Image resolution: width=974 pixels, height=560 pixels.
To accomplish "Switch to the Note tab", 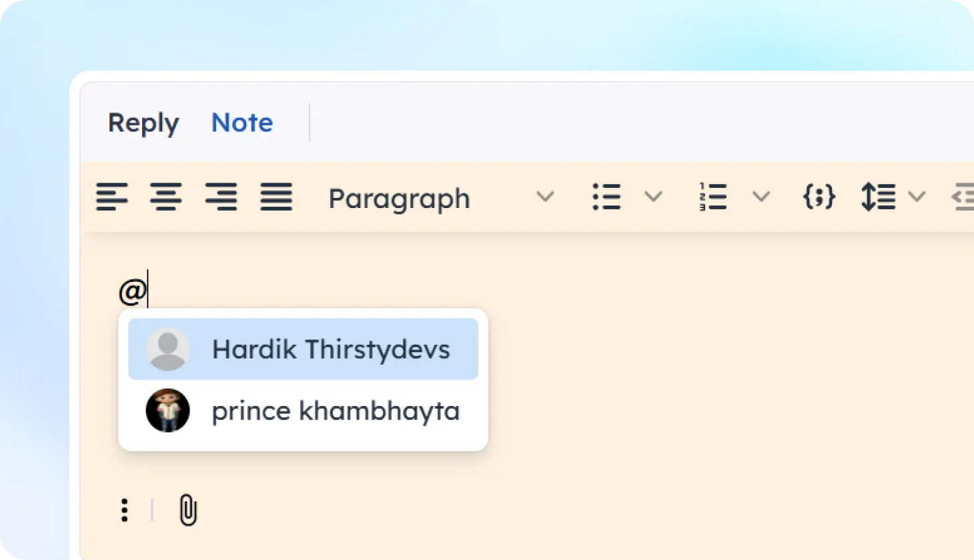I will point(242,123).
